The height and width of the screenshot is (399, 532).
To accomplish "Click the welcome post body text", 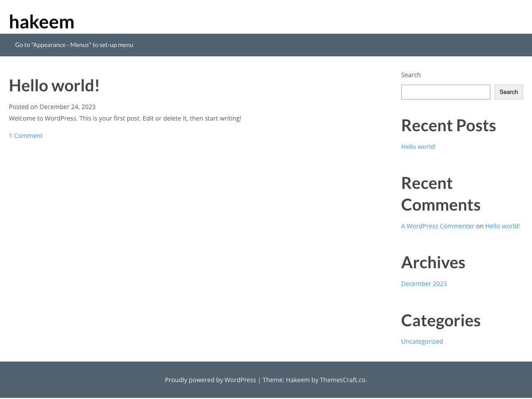I will coord(125,118).
